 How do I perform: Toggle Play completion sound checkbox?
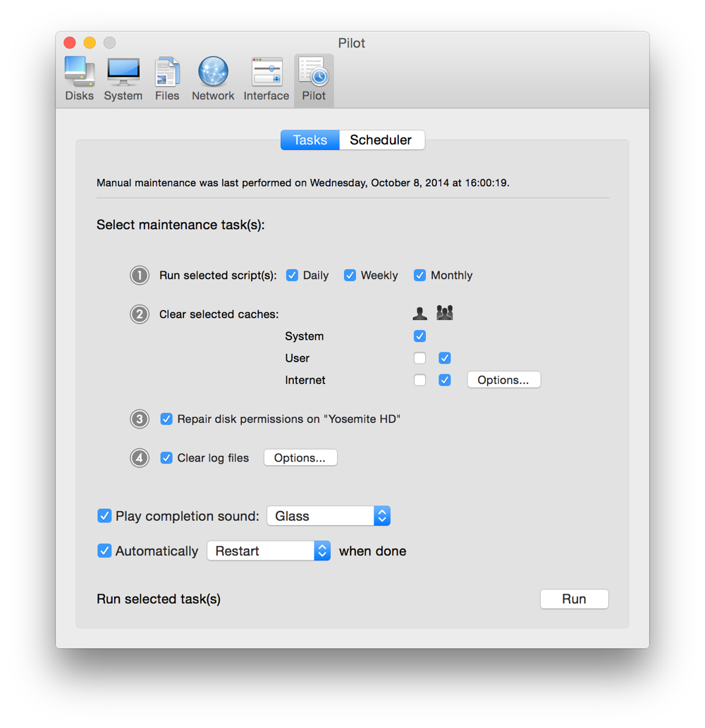[x=104, y=516]
